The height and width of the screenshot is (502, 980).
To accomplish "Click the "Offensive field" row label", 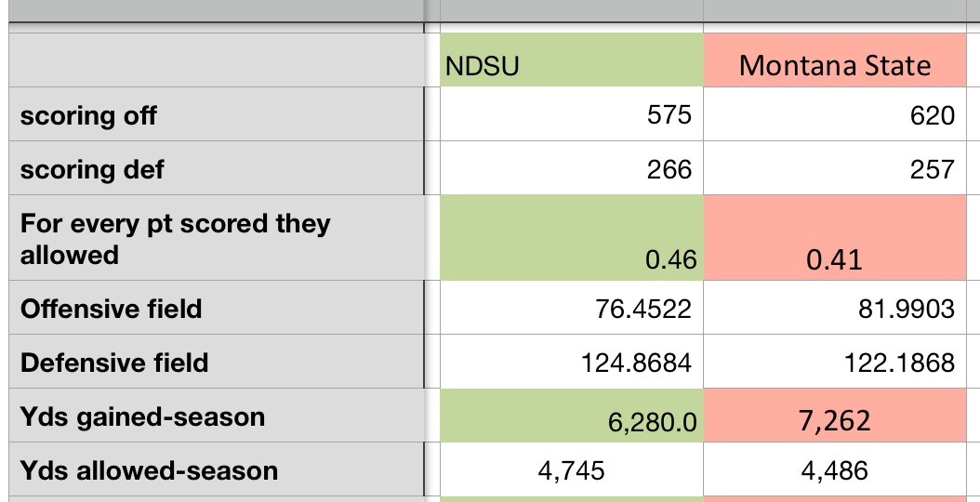I will tap(112, 309).
